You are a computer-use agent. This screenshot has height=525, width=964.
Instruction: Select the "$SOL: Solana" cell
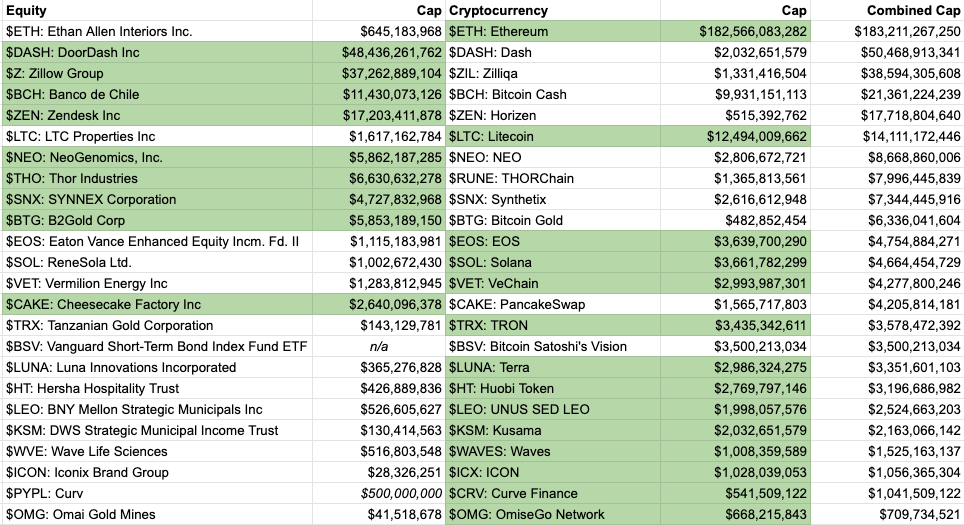(x=553, y=262)
